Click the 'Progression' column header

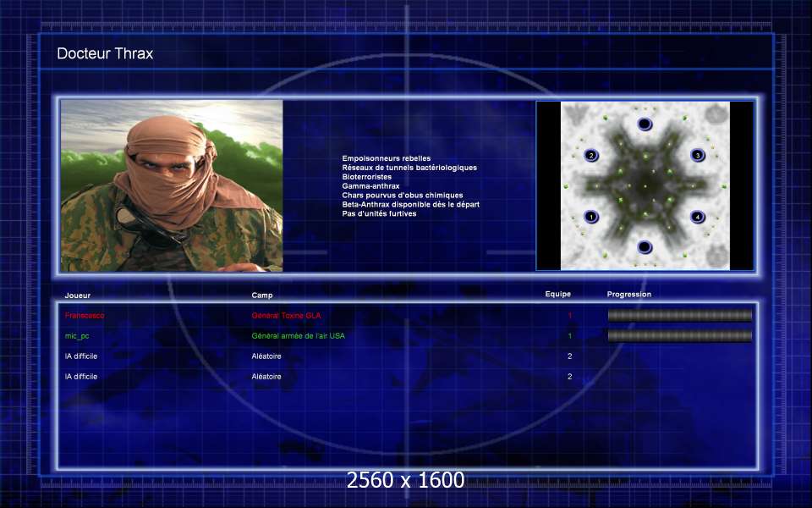point(629,294)
